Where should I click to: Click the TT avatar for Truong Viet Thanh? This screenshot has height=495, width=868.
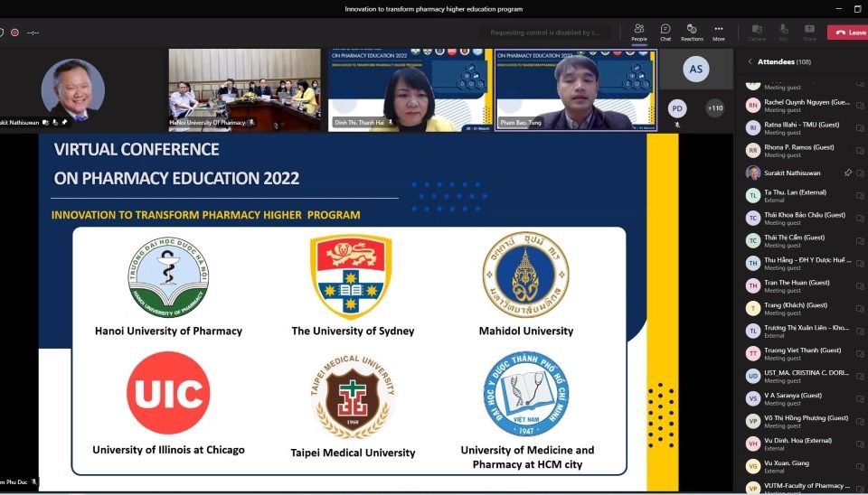753,354
